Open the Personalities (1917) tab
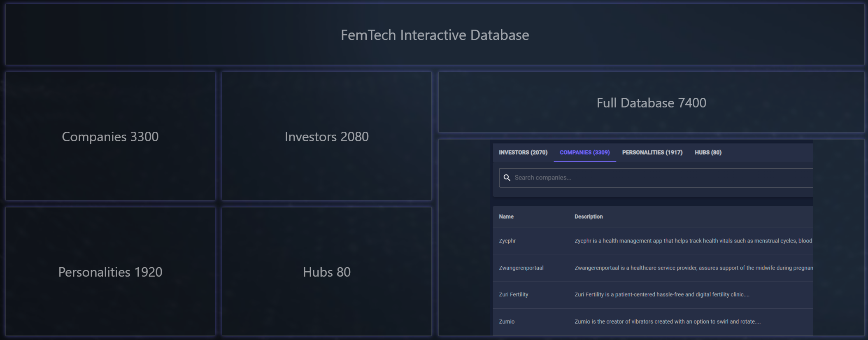Image resolution: width=868 pixels, height=340 pixels. click(652, 152)
